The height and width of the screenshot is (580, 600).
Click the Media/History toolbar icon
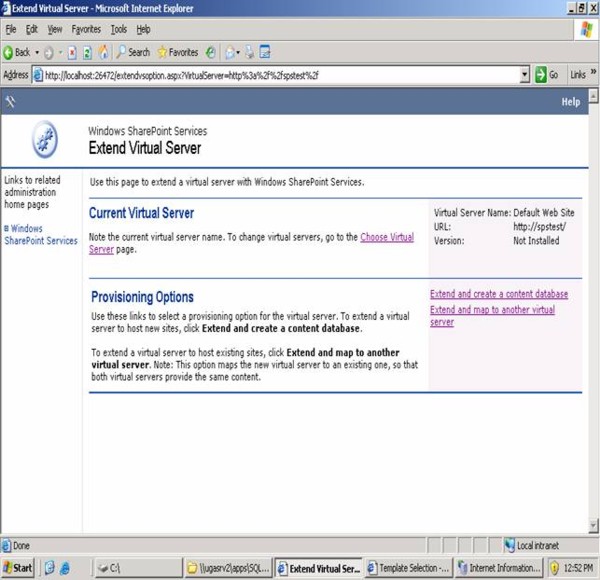210,52
